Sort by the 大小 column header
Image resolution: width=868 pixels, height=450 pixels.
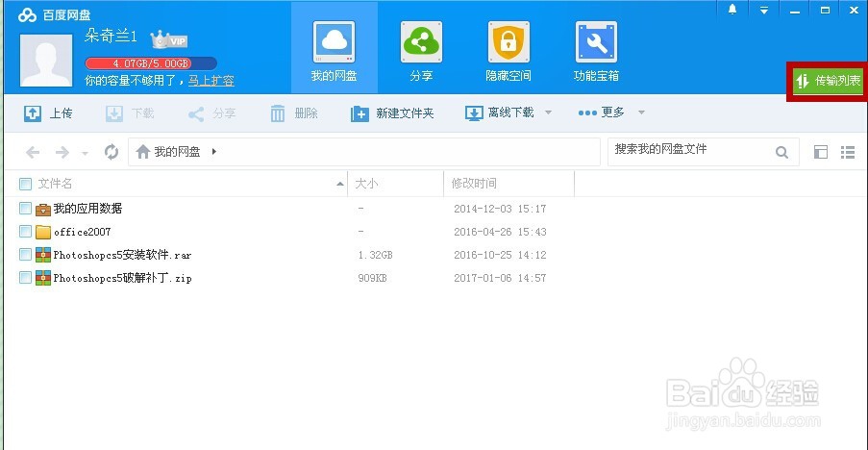point(366,184)
